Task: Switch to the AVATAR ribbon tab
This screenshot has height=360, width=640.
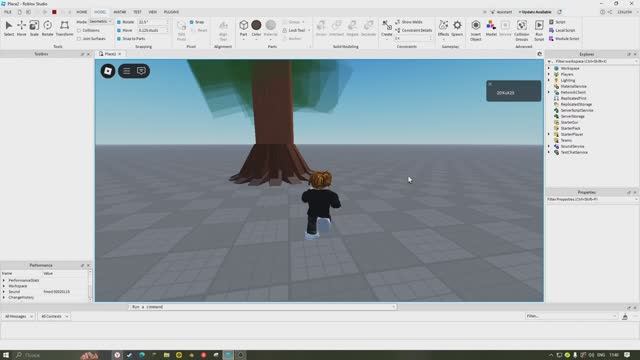Action: pos(120,12)
